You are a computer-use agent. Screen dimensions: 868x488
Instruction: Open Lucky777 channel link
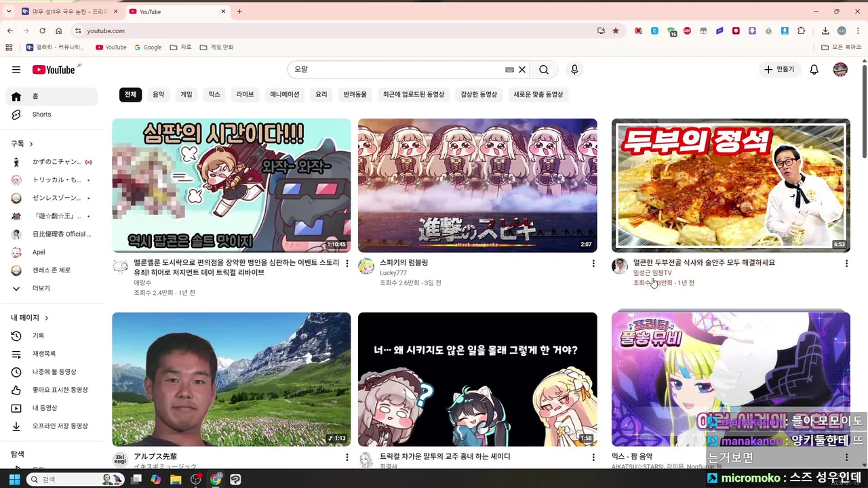tap(393, 273)
